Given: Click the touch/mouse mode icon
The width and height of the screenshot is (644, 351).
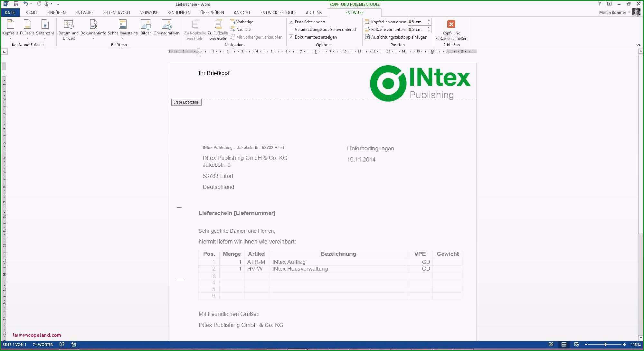Looking at the screenshot, I should 46,4.
